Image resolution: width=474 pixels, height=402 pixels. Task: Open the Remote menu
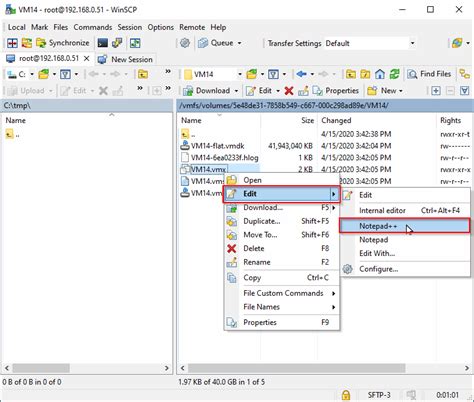(192, 27)
